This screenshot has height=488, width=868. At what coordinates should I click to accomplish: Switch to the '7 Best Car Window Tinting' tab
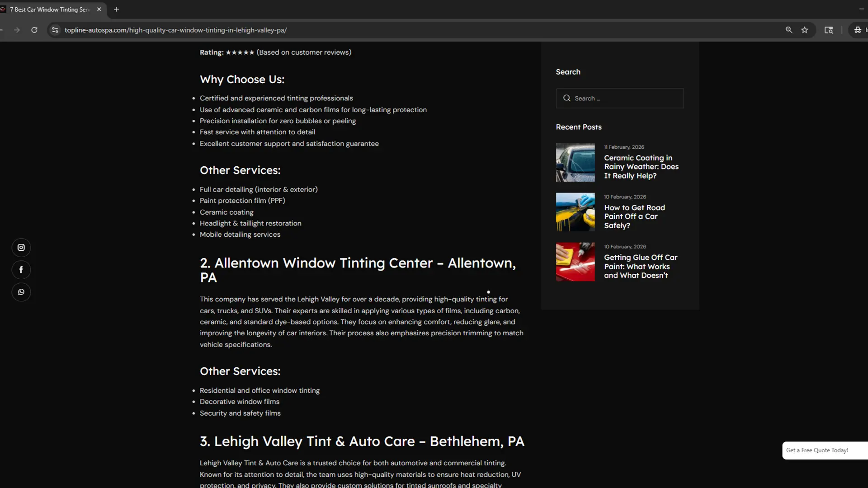click(50, 9)
